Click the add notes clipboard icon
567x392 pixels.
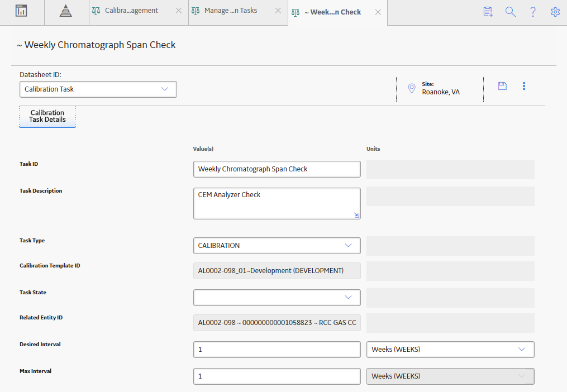[488, 12]
